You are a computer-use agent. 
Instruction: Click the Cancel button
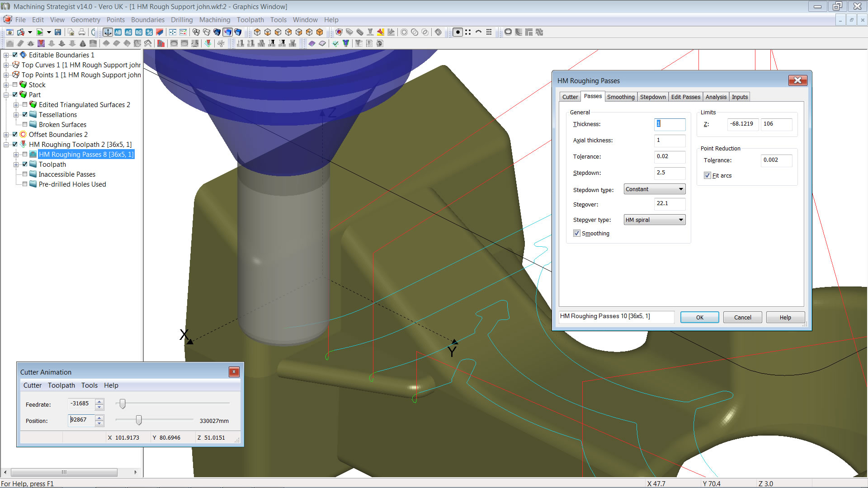coord(742,318)
